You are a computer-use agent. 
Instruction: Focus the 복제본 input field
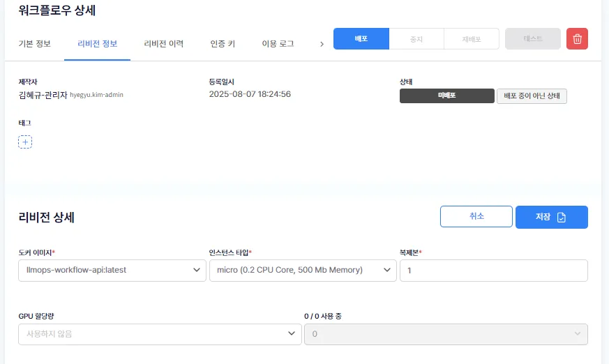coord(493,271)
